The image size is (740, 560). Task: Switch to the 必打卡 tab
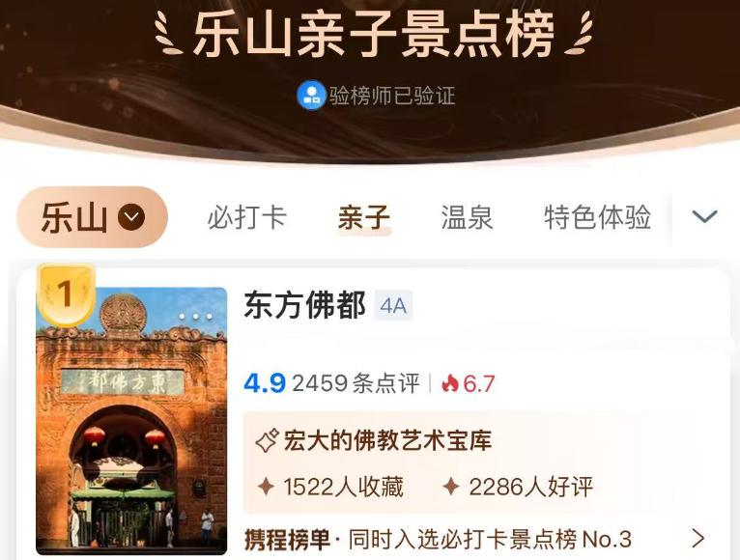coord(246,217)
